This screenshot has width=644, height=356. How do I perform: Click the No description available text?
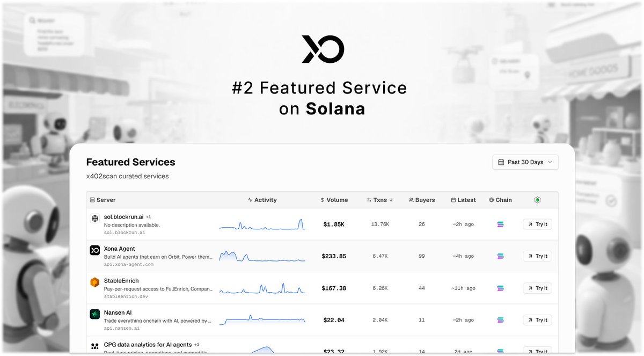pyautogui.click(x=132, y=225)
